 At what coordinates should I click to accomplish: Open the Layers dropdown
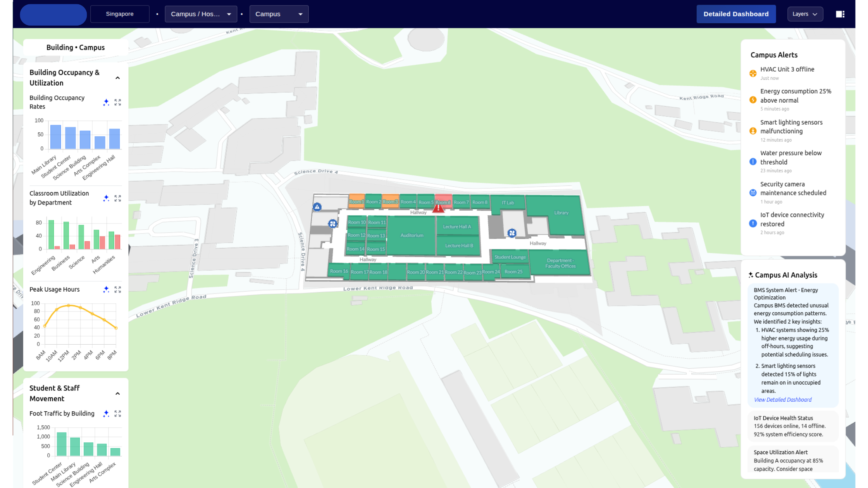point(805,14)
